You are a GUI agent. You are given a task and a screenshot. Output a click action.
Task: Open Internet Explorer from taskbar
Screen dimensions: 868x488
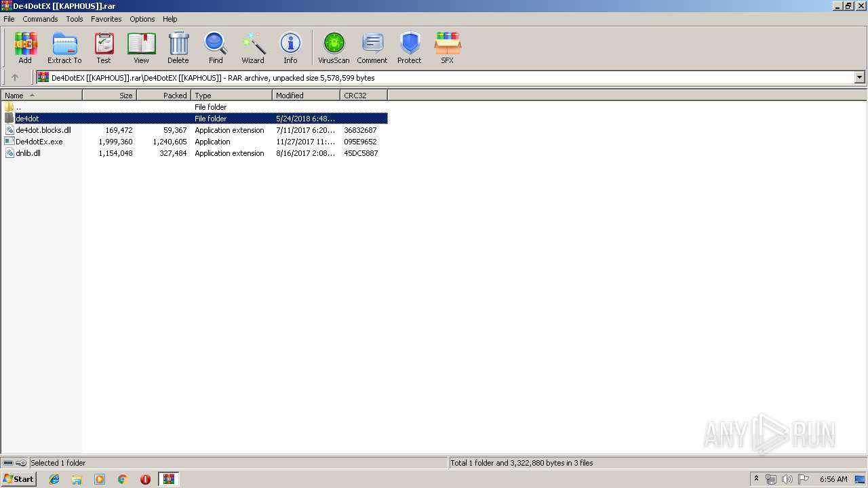pos(54,479)
